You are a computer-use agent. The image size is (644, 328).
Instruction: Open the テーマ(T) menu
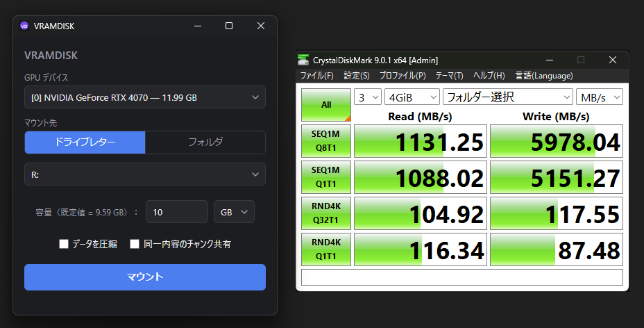coord(449,76)
